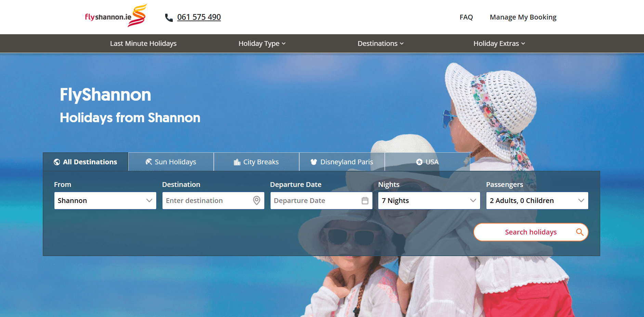Image resolution: width=644 pixels, height=317 pixels.
Task: Click the flyshannon.ie logo
Action: [x=116, y=16]
